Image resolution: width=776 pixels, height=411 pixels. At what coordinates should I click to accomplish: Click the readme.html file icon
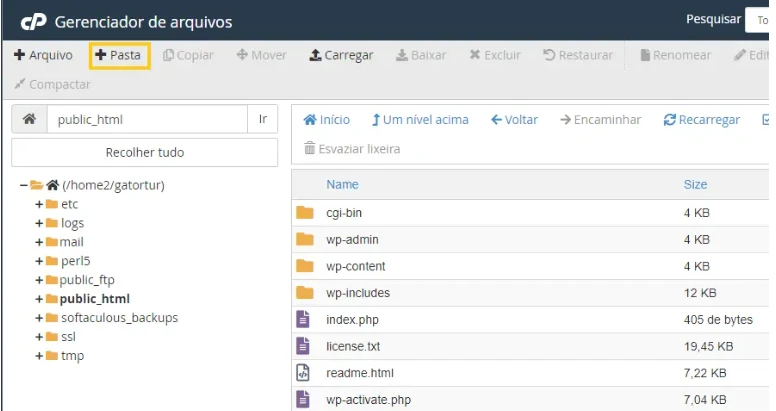[x=305, y=373]
